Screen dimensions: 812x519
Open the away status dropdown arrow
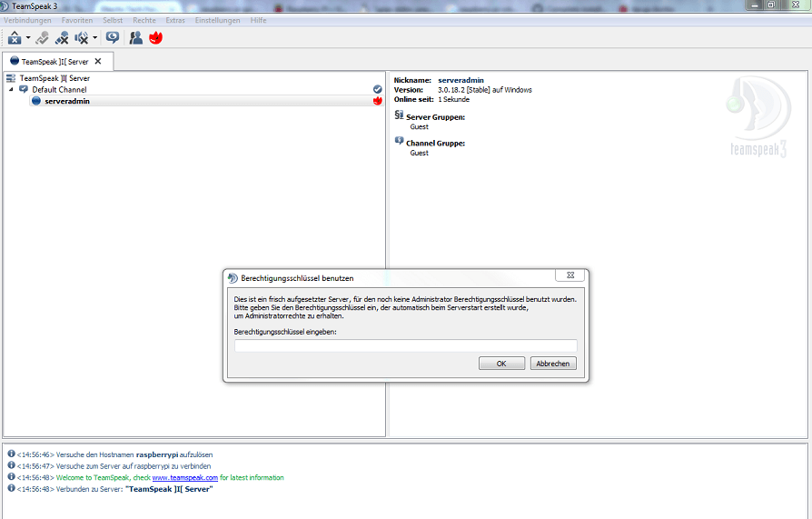(28, 38)
